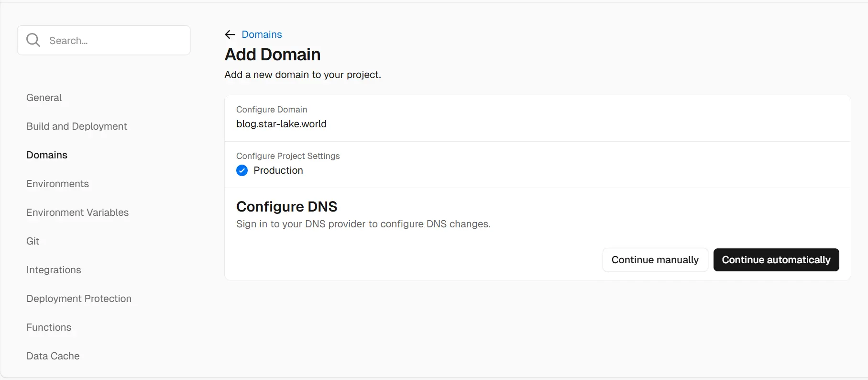Open General settings in sidebar
Image resolution: width=868 pixels, height=380 pixels.
click(x=44, y=98)
